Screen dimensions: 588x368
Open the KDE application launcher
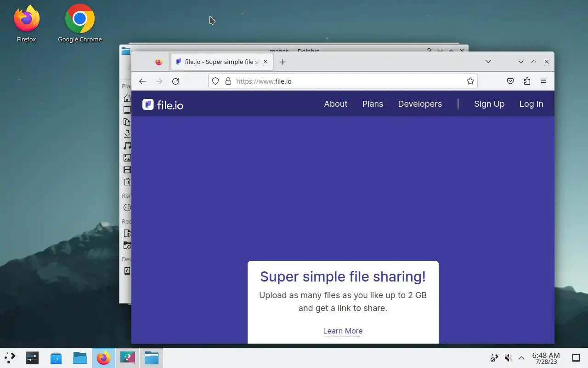(10, 358)
